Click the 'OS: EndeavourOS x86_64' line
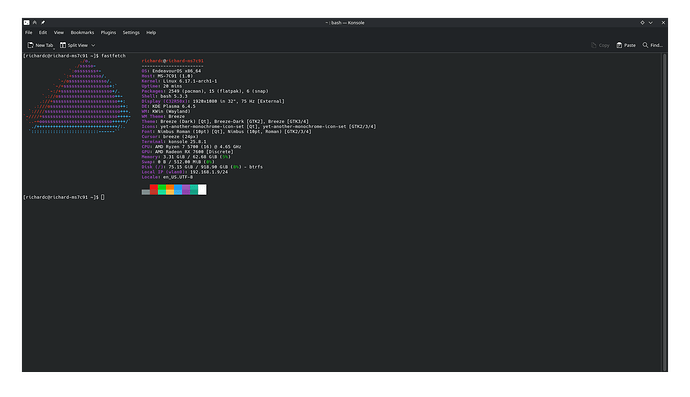The height and width of the screenshot is (397, 690). (171, 71)
